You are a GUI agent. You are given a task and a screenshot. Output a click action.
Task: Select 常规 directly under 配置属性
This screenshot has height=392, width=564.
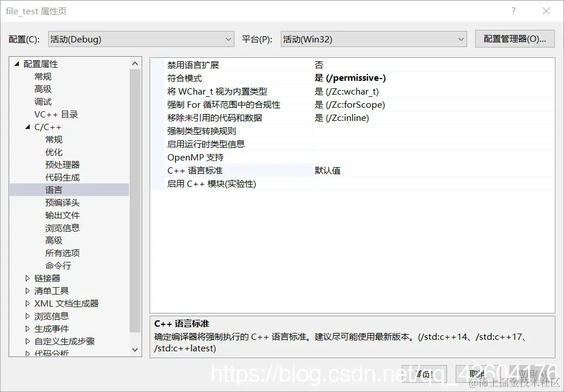[43, 77]
